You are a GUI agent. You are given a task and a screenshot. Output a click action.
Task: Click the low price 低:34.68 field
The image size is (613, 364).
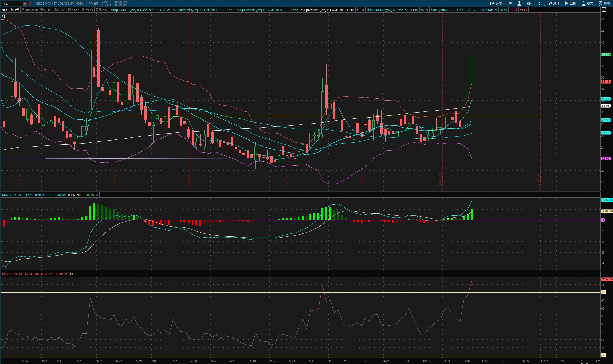coord(74,10)
